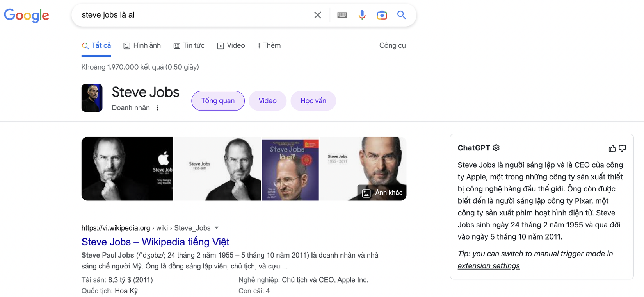
Task: Click the blue magnifying glass search button
Action: click(x=401, y=15)
